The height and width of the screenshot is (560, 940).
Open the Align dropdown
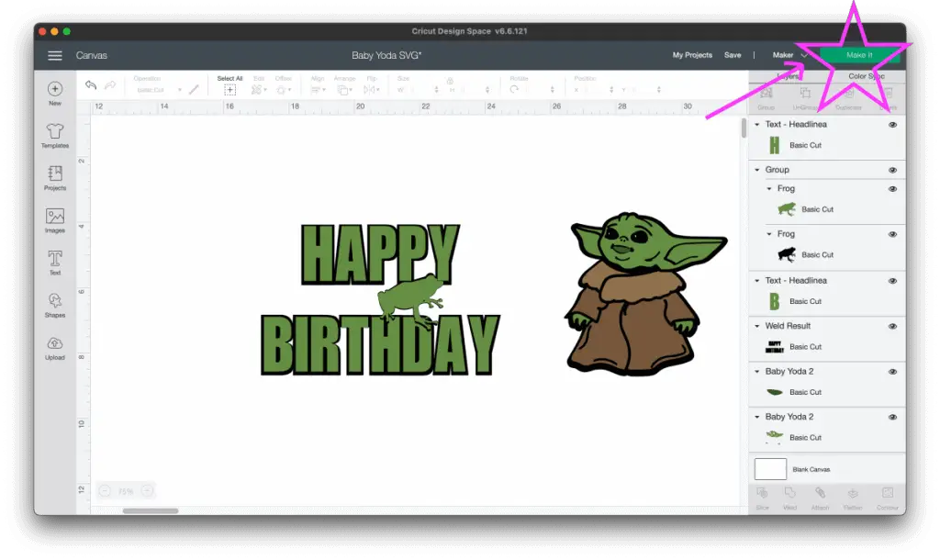(318, 90)
